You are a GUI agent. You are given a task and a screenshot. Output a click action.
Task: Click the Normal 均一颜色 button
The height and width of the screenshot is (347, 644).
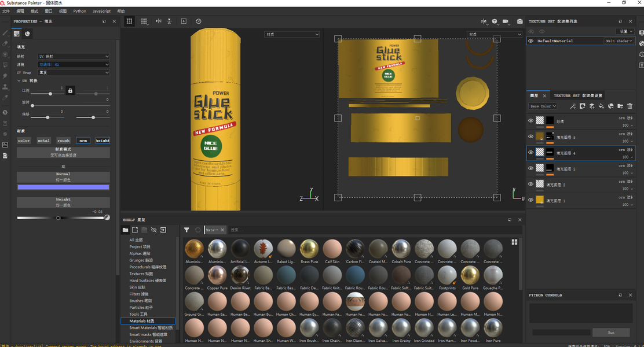pos(63,177)
